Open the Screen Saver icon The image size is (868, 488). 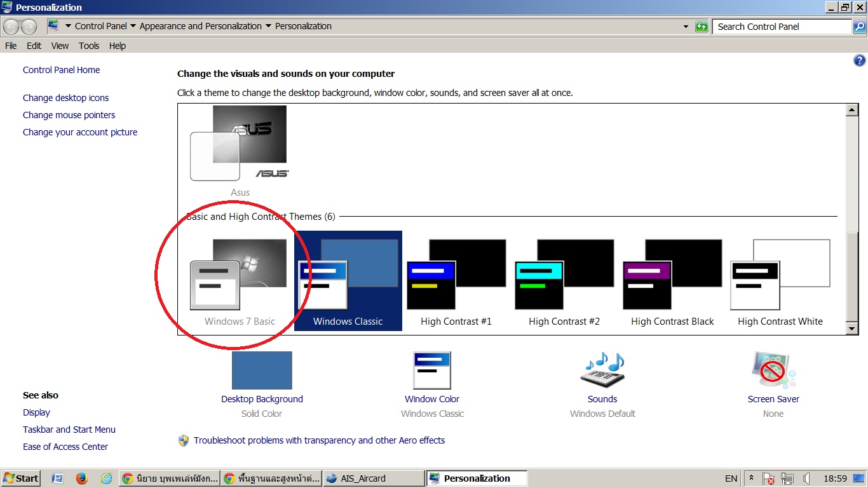tap(773, 370)
